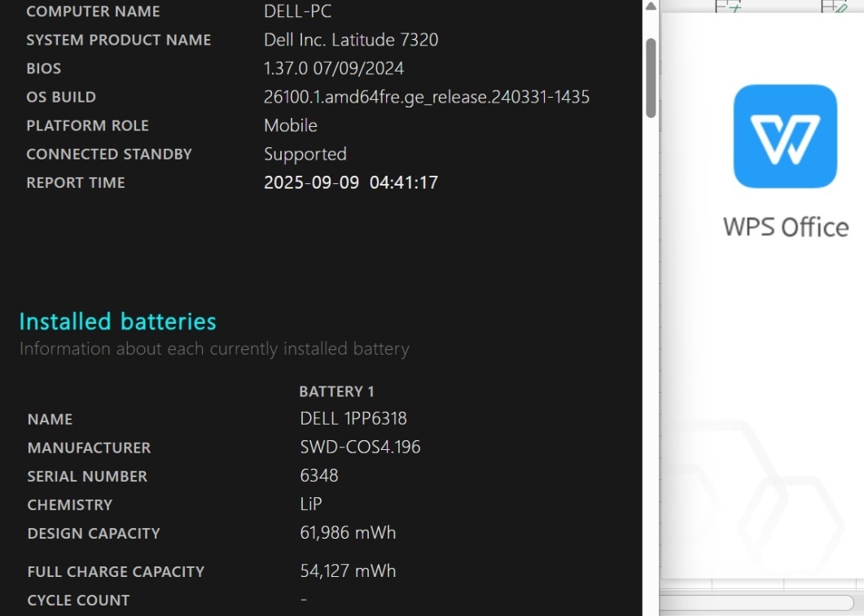The image size is (864, 616).
Task: Select the MANUFACTURER label
Action: coord(90,448)
